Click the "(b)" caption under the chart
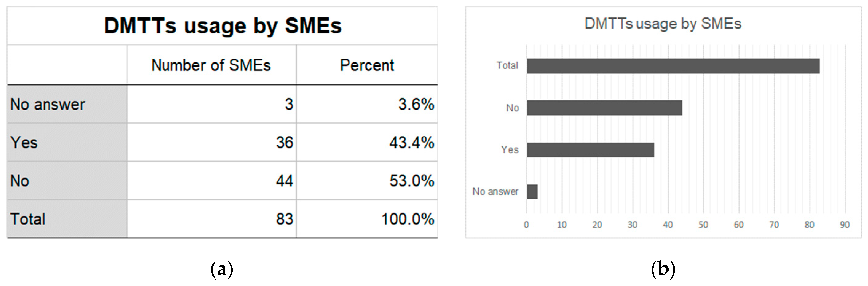 pos(663,269)
